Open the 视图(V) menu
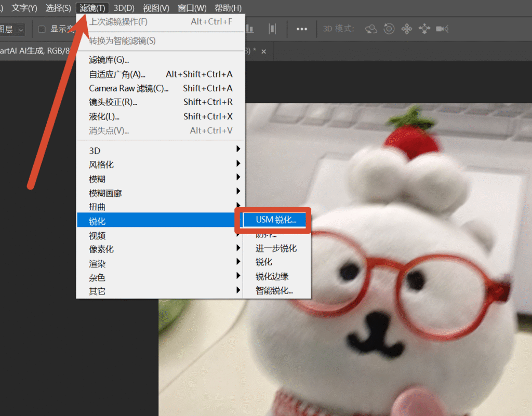 (x=156, y=8)
